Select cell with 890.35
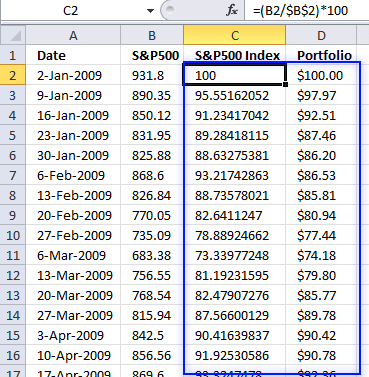Screen dimensions: 369x377 [x=152, y=95]
